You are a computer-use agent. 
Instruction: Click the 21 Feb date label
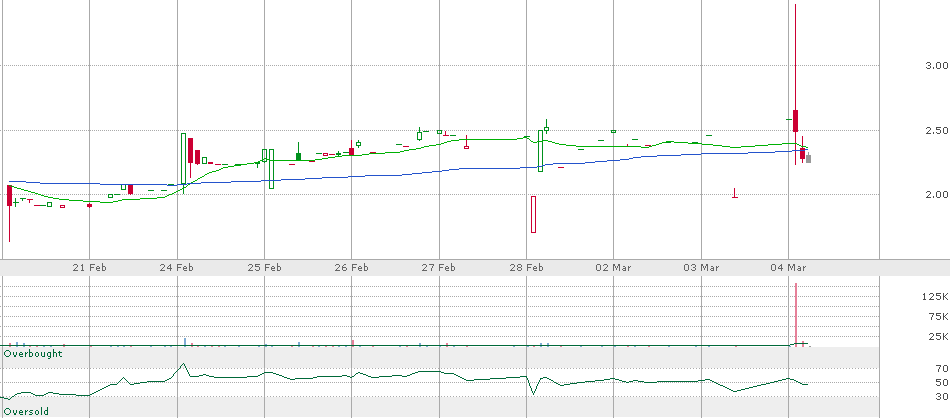point(89,267)
